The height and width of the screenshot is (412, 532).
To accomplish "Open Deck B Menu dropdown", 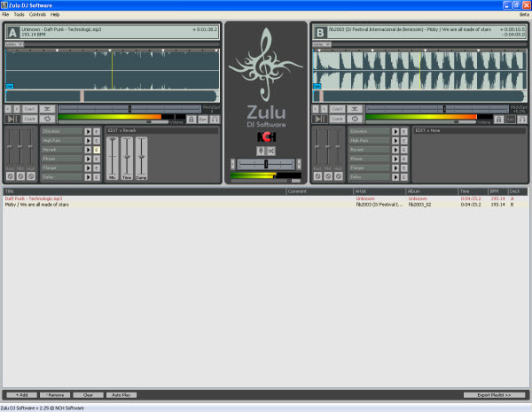I will (x=322, y=44).
